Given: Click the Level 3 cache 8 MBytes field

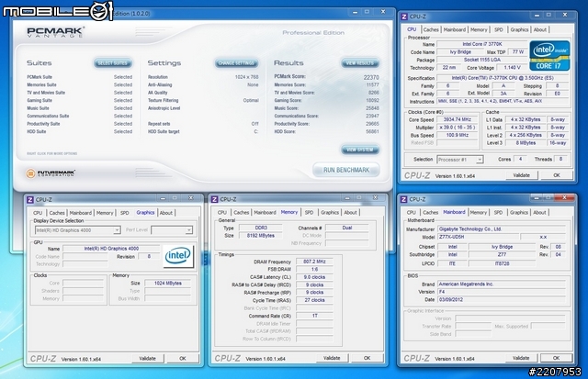Looking at the screenshot, I should [x=526, y=143].
